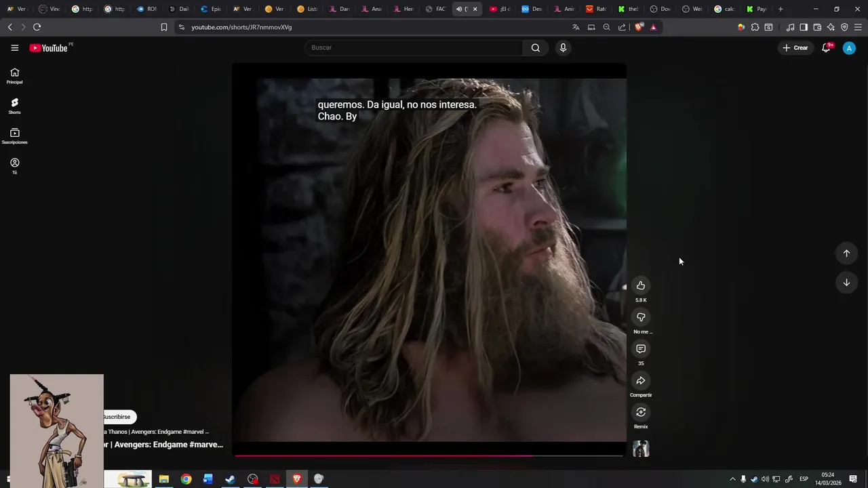Open the Brave Wallet icon
Viewport: 868px width, 488px height.
817,27
